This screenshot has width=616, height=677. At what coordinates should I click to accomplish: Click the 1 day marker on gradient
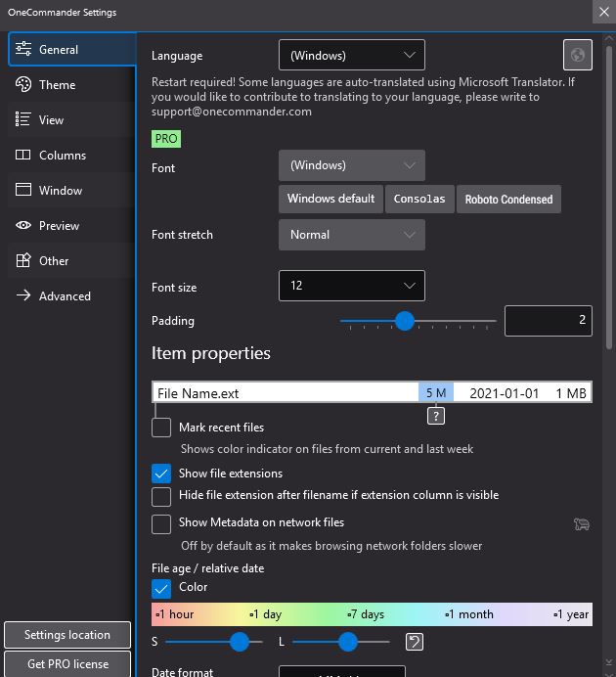tap(266, 614)
